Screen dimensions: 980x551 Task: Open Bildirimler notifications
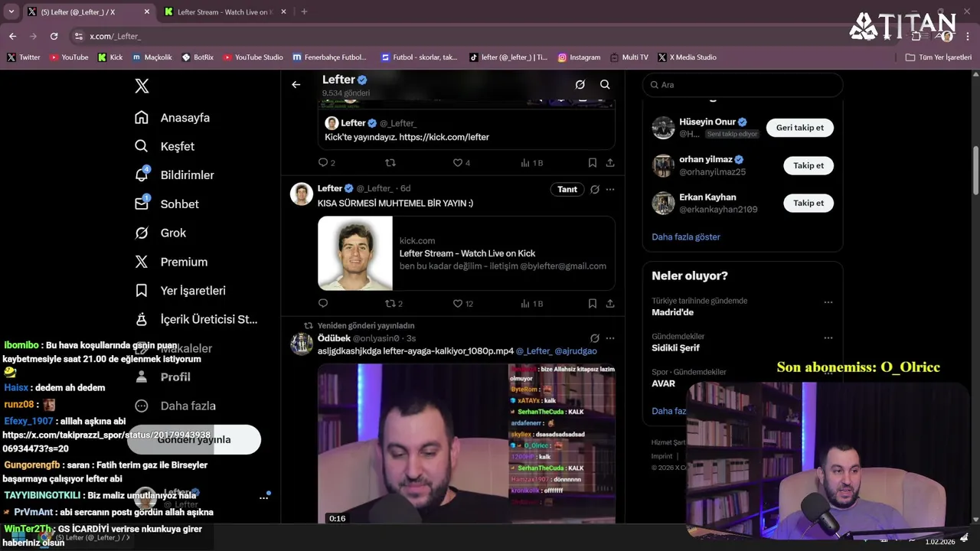[x=175, y=175]
